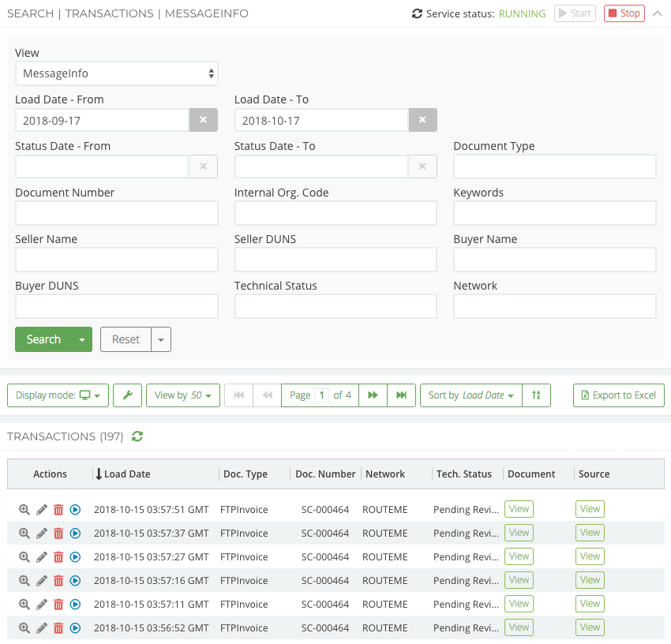Image resolution: width=671 pixels, height=644 pixels.
Task: Open the Sort by Load Date menu
Action: point(471,395)
